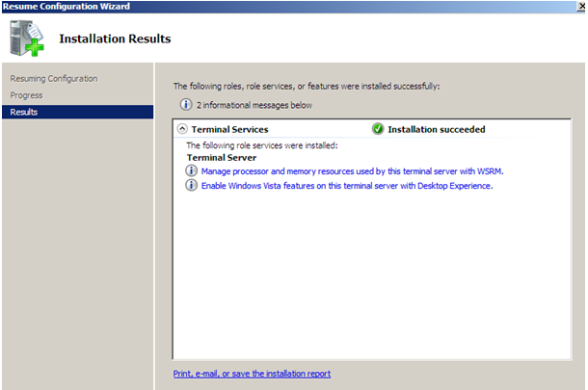Screen dimensions: 588x390
Task: Click the server wizard icon in header
Action: click(x=27, y=39)
